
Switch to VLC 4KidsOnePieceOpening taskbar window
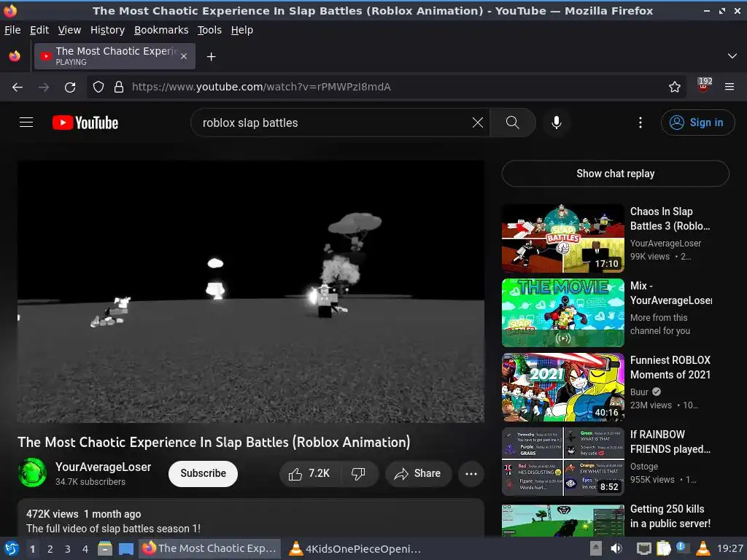tap(355, 549)
